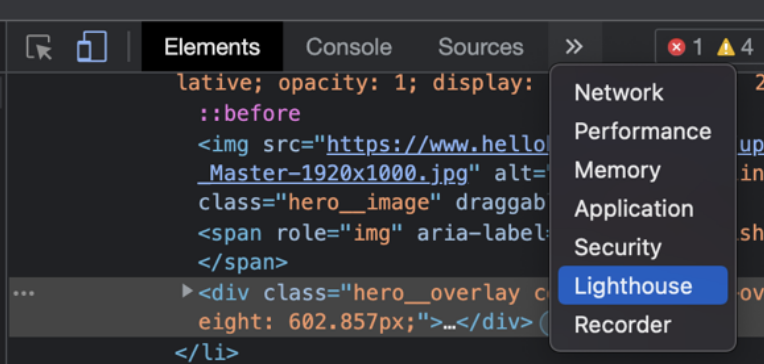Switch to the Sources tab
The width and height of the screenshot is (764, 364).
click(480, 47)
